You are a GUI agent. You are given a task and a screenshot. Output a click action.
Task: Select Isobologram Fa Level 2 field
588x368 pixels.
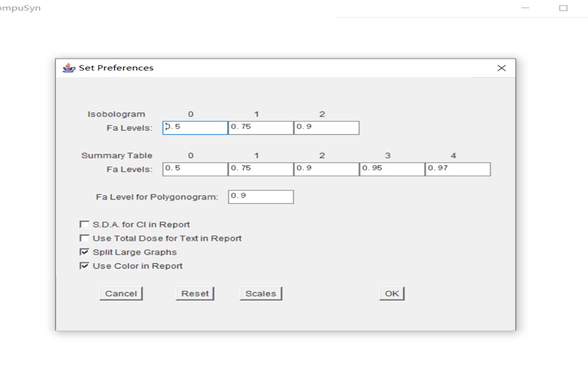(x=326, y=128)
